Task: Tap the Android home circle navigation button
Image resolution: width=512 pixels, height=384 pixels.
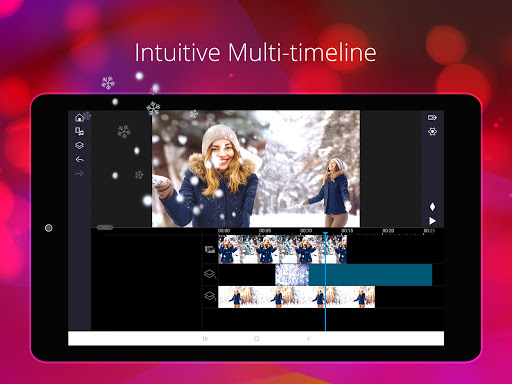Action: click(x=257, y=339)
